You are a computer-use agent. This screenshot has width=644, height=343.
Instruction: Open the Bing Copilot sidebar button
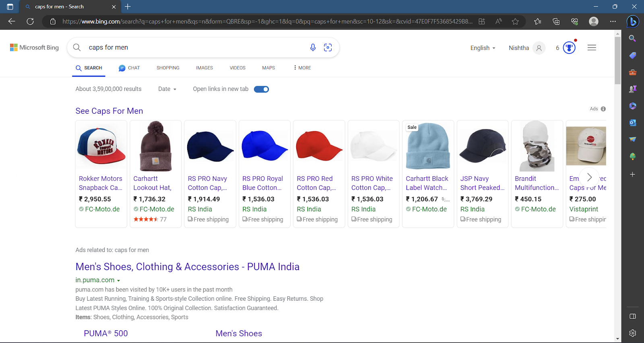tap(633, 21)
